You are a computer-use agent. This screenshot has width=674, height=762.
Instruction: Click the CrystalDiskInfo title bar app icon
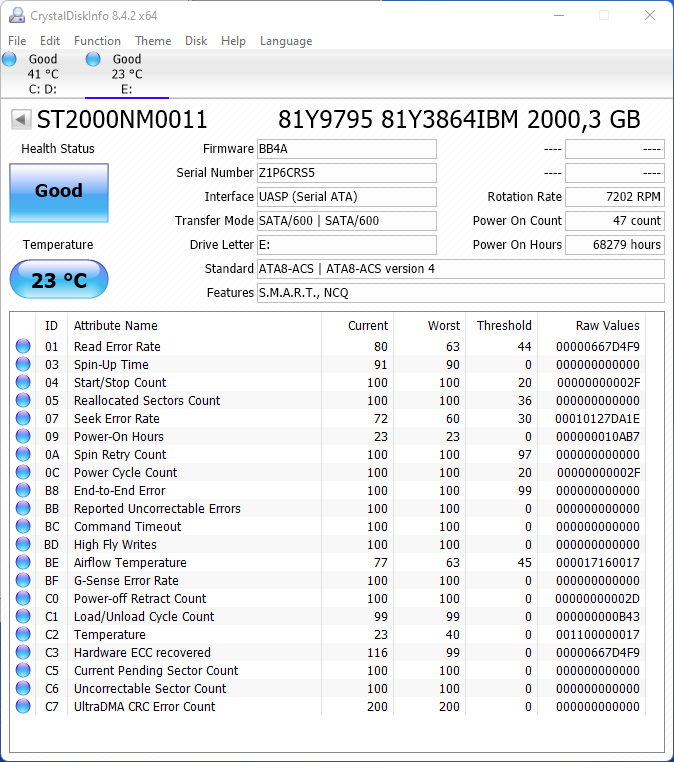click(17, 16)
